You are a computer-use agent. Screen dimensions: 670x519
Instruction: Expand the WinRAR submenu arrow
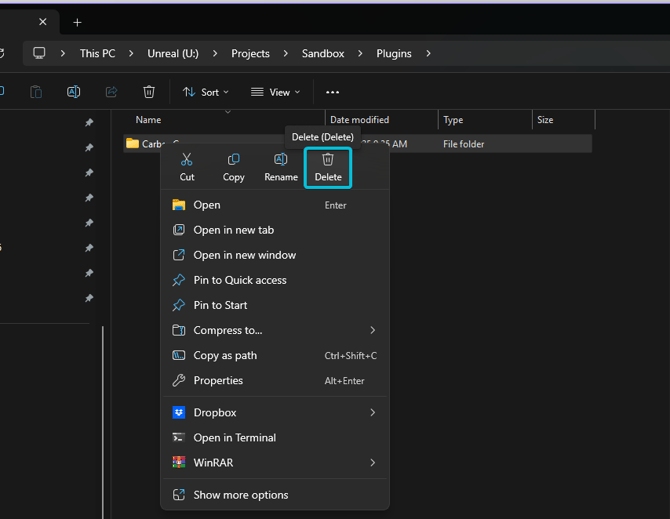[373, 463]
